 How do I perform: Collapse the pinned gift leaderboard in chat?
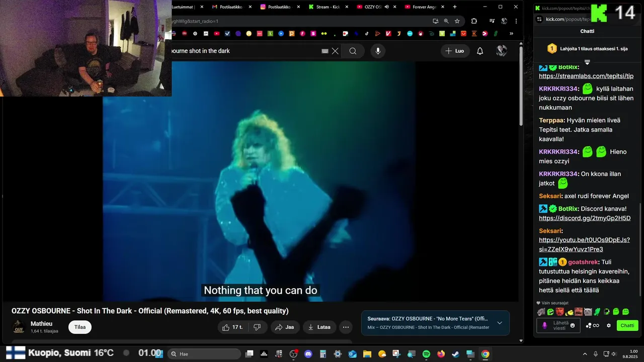(587, 62)
